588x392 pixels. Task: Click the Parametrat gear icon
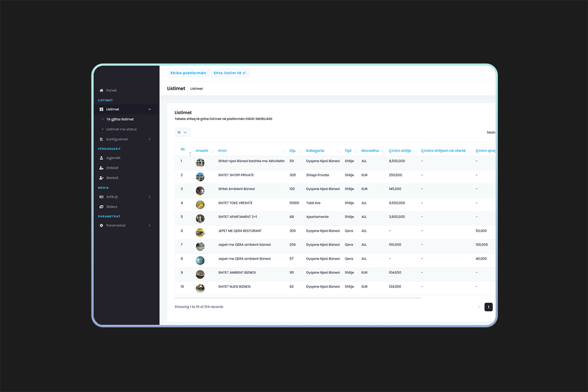[101, 225]
